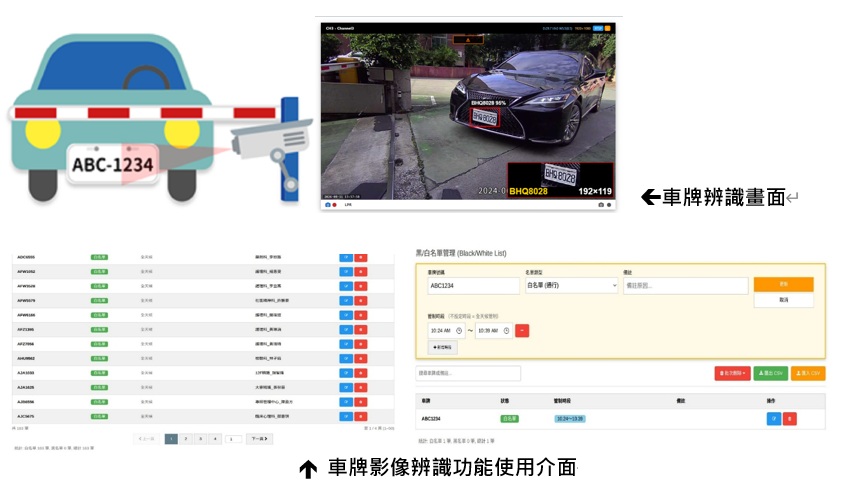Click red delete icon in last plate row

[360, 417]
